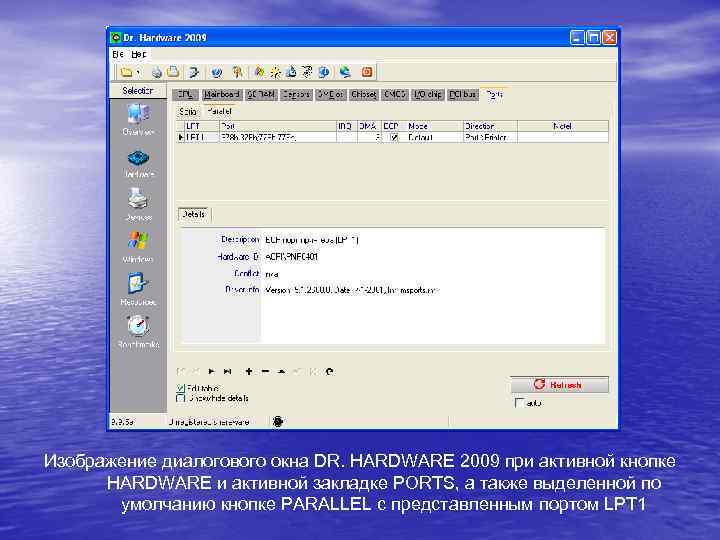Screen dimensions: 720x540
Task: Toggle the ECP checkbox in LPT1 row
Action: tap(394, 137)
